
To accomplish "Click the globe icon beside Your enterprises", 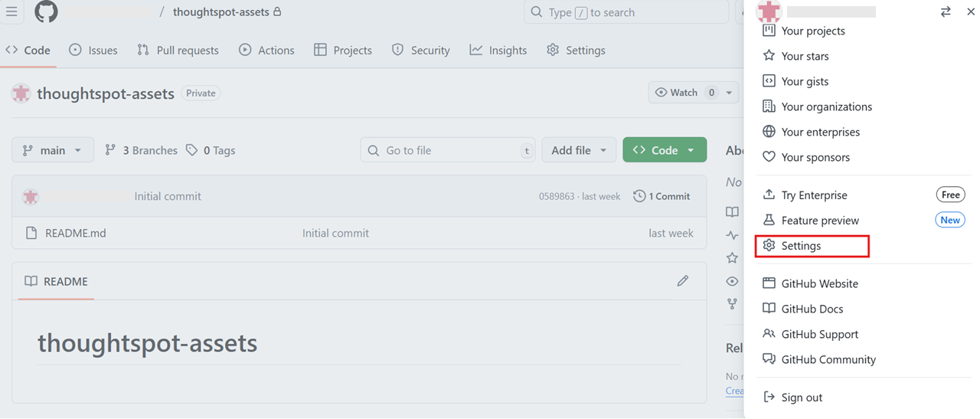I will 769,132.
